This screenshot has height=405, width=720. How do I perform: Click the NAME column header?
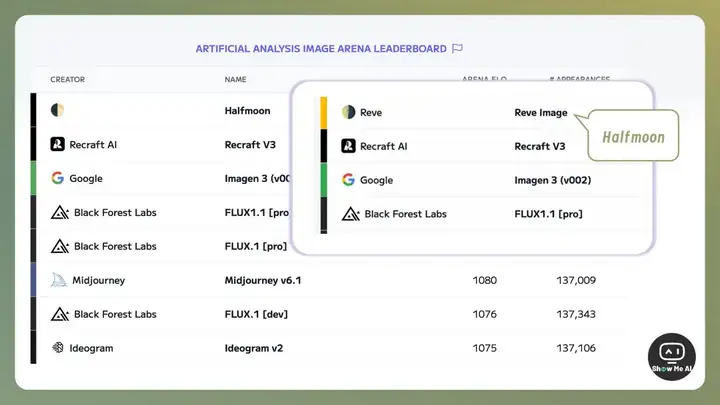tap(235, 79)
